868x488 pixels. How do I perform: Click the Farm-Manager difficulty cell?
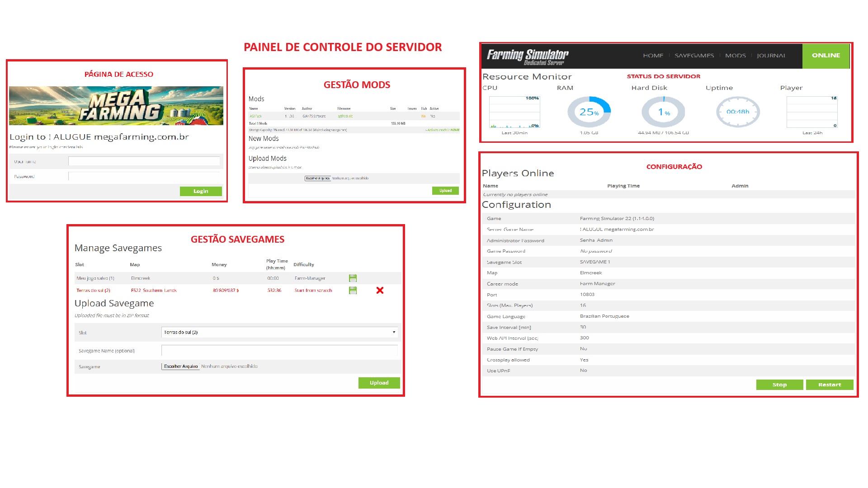coord(310,278)
